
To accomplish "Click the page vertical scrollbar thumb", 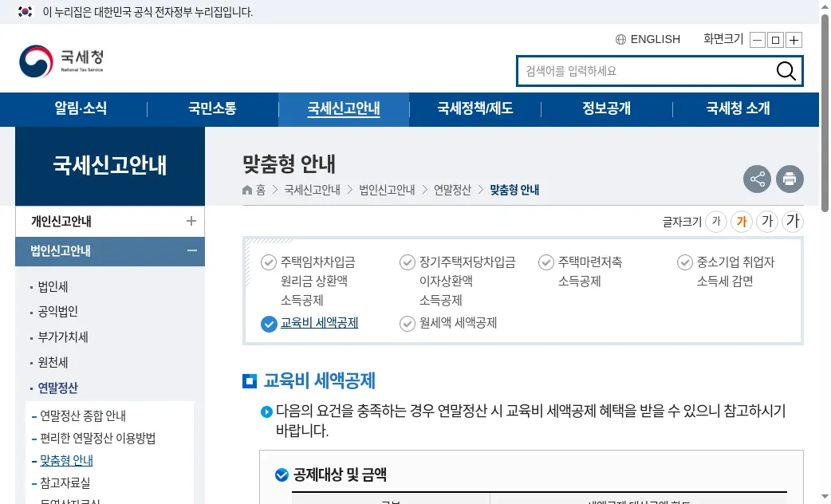I will (825, 113).
